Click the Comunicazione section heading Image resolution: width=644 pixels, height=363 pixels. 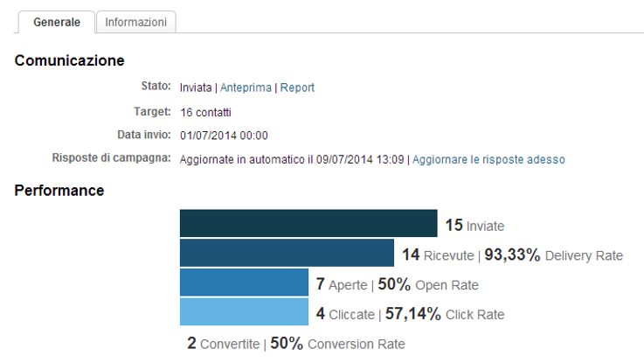[69, 60]
